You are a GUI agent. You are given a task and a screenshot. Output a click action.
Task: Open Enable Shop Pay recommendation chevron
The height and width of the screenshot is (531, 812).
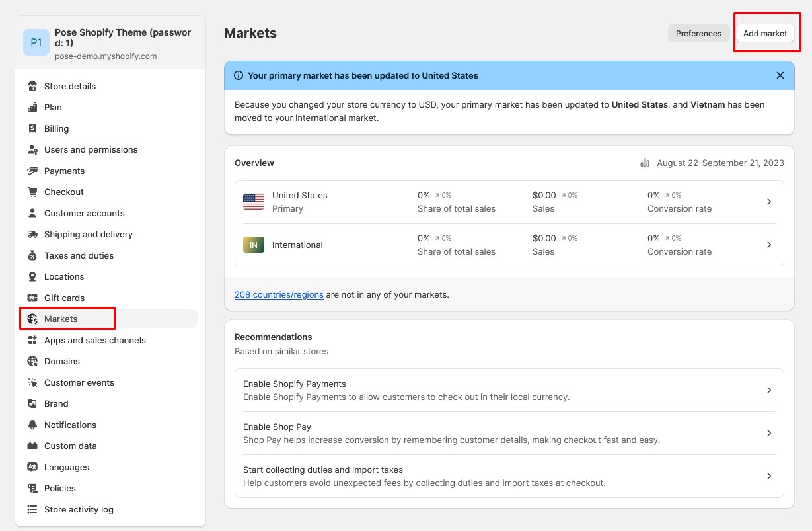(769, 433)
